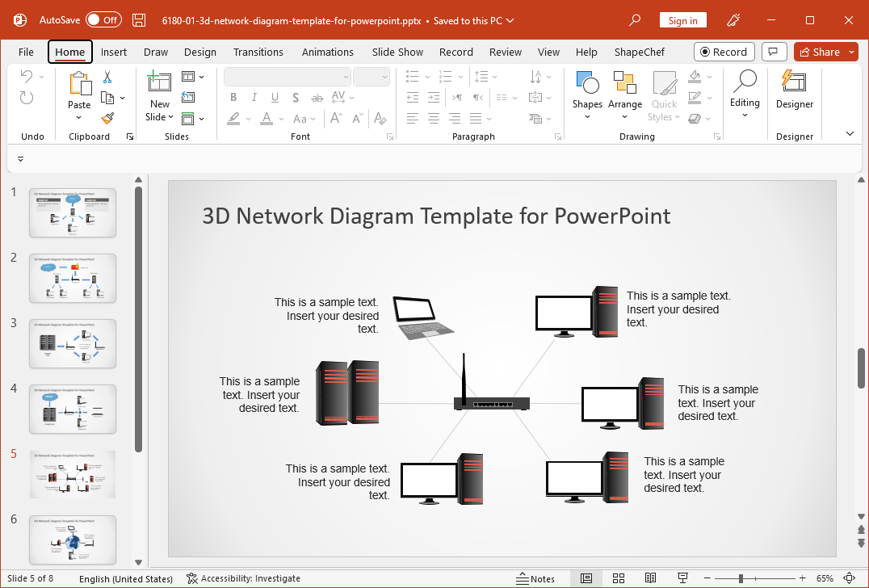Click the Record button
The height and width of the screenshot is (588, 869).
coord(724,52)
